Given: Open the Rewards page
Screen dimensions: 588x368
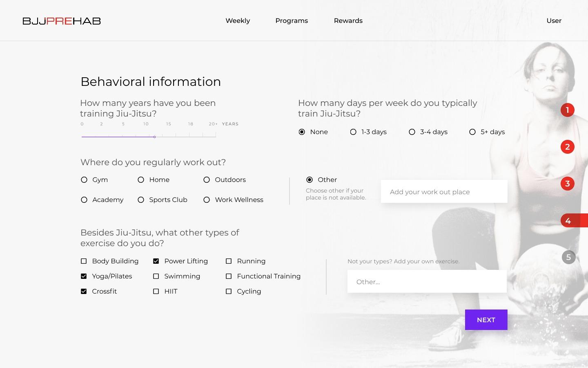Looking at the screenshot, I should pyautogui.click(x=348, y=20).
